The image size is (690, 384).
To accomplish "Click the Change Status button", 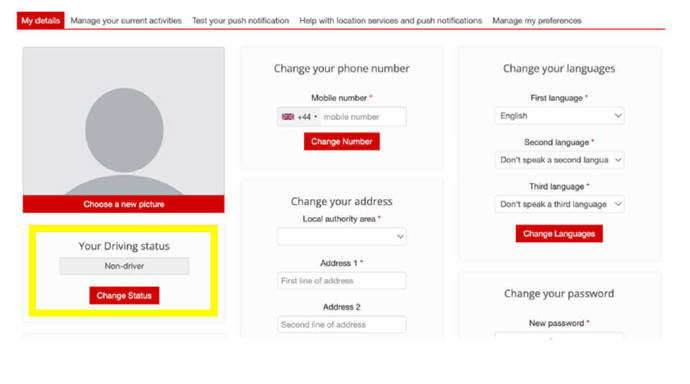I will (124, 296).
